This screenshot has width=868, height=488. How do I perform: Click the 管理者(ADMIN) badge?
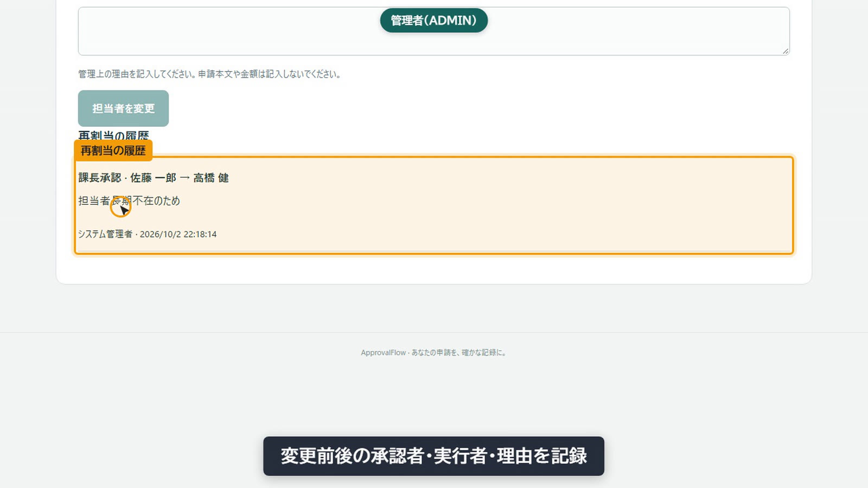(x=433, y=21)
